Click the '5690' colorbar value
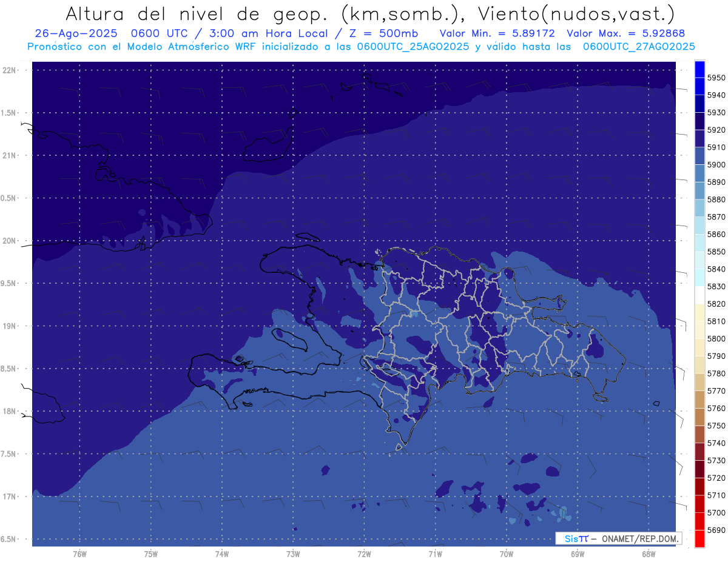 click(x=716, y=530)
